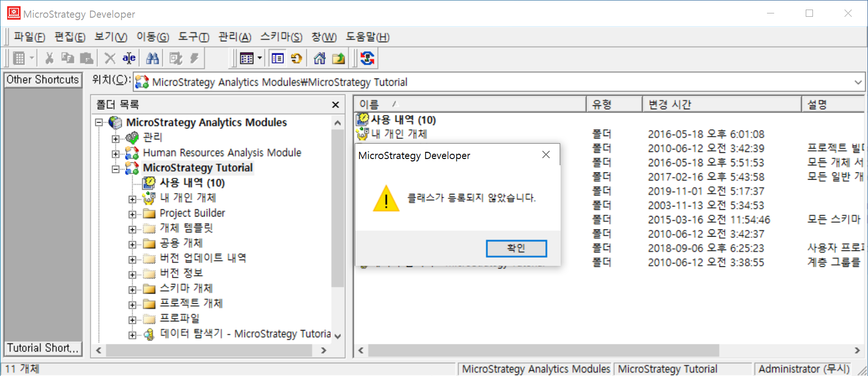Click the Up one level folder icon
The width and height of the screenshot is (868, 376).
(338, 58)
